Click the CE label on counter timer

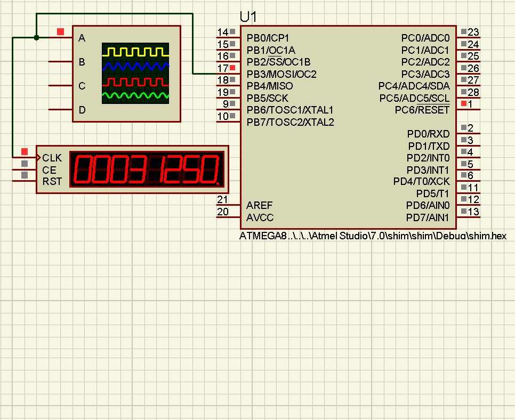click(x=49, y=170)
